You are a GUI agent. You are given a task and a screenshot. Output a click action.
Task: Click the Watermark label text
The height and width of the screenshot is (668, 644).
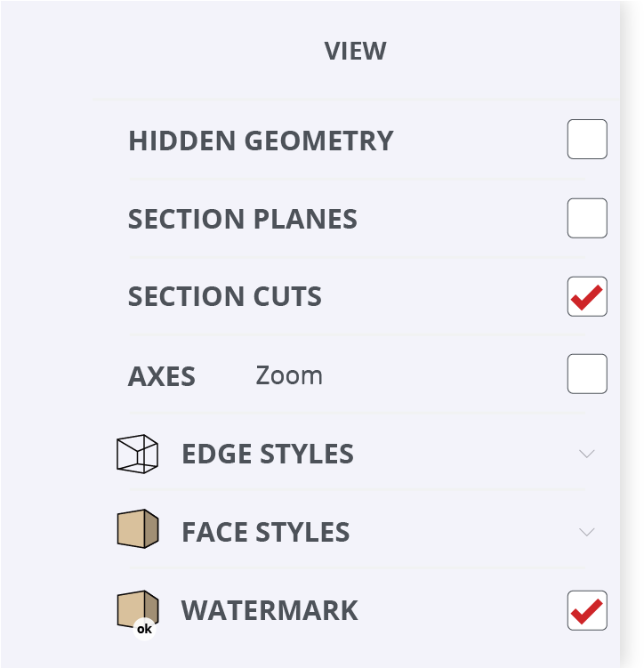(270, 610)
